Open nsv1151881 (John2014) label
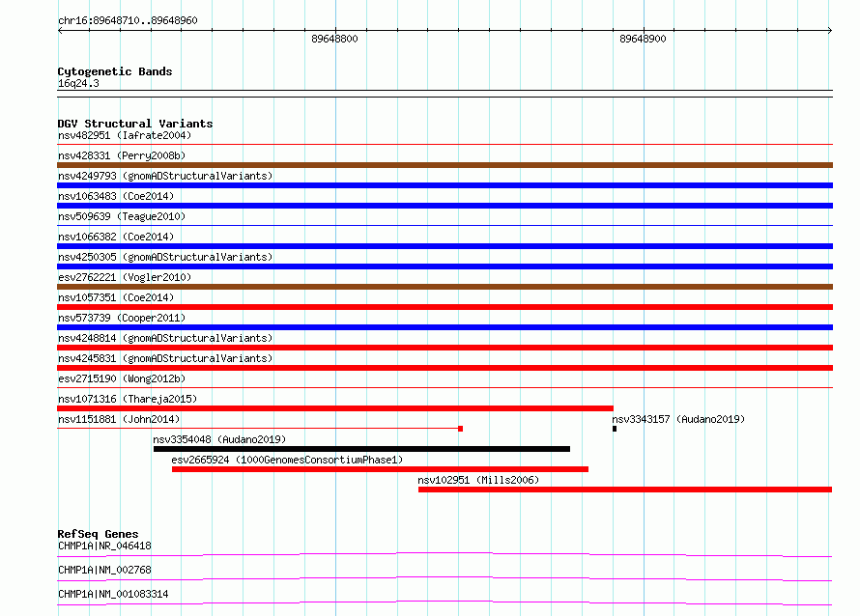This screenshot has height=616, width=860. click(x=119, y=419)
